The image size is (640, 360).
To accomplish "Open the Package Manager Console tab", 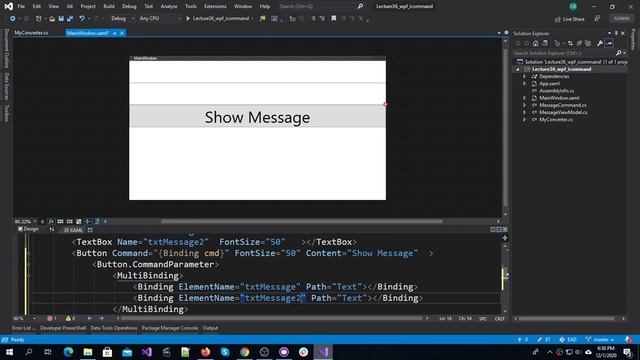I will [x=170, y=328].
